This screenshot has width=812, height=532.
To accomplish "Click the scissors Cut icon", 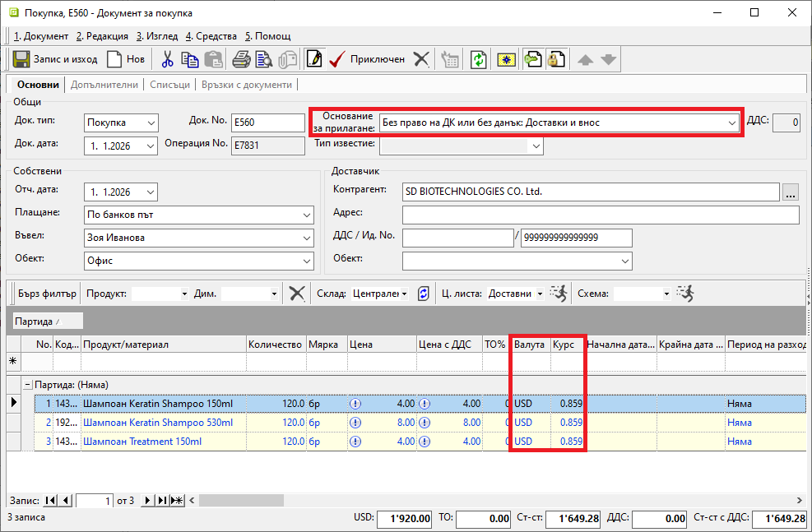I will click(x=168, y=59).
